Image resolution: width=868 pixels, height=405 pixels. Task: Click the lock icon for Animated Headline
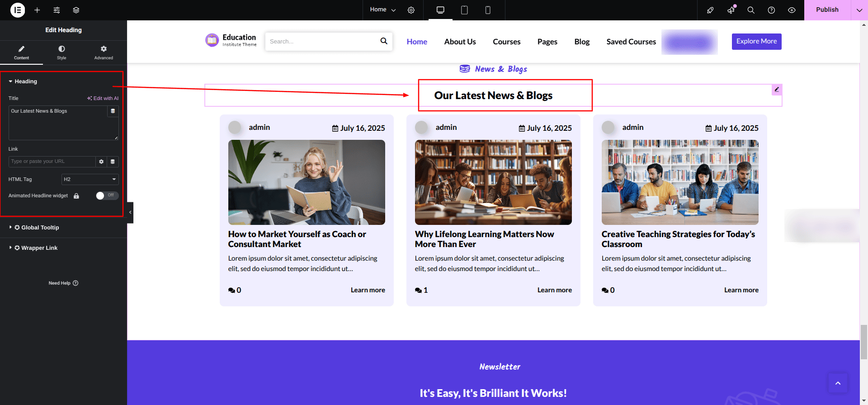click(76, 196)
